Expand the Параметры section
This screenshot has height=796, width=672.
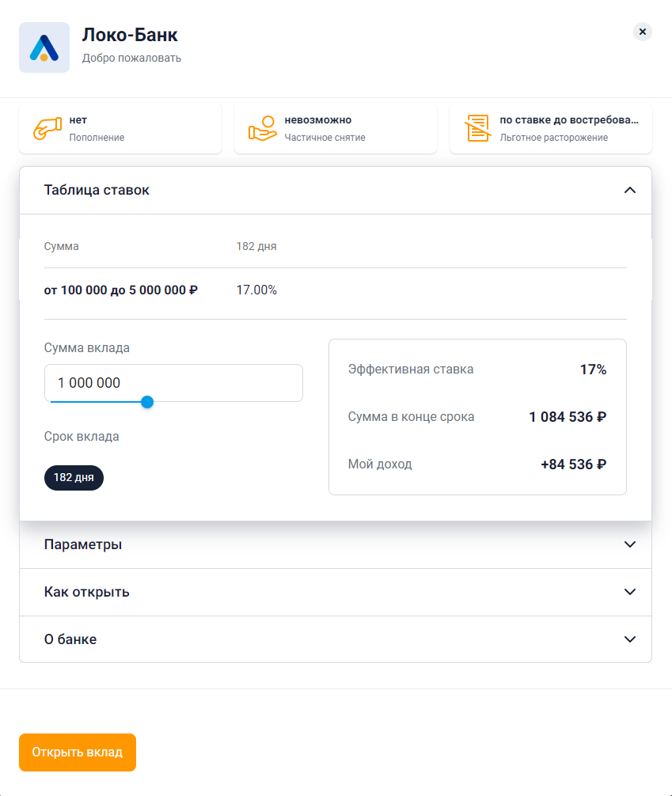click(x=630, y=544)
